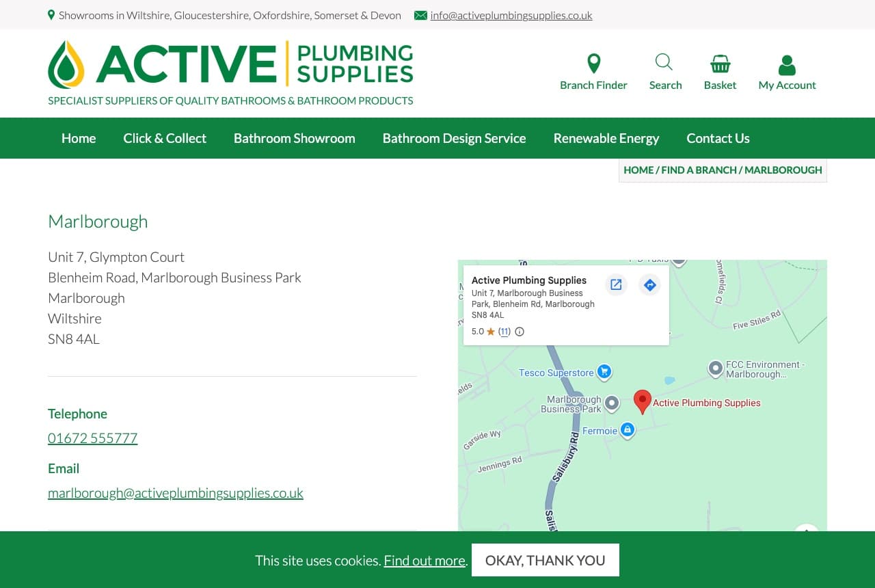This screenshot has height=588, width=875.
Task: Open Renewable Energy menu item
Action: (x=606, y=138)
